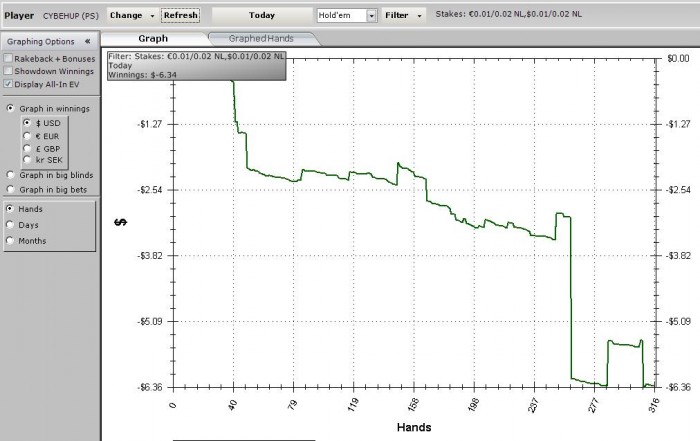This screenshot has height=441, width=700.
Task: Expand the Filter dropdown arrow
Action: pos(419,16)
